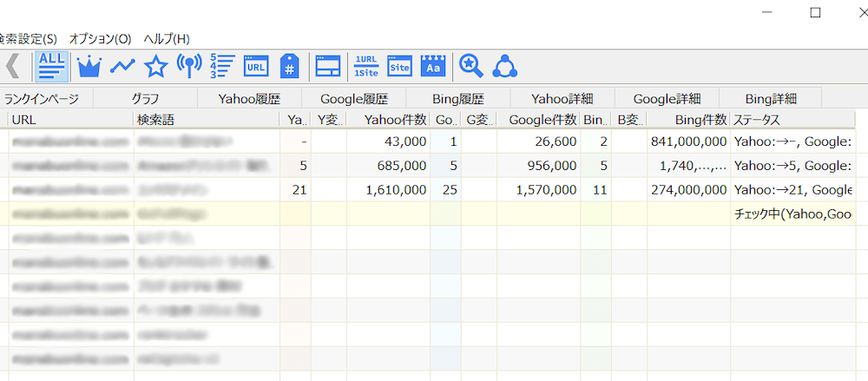Open the Google履歴 tab
Screen dimensions: 868x381
coord(354,99)
